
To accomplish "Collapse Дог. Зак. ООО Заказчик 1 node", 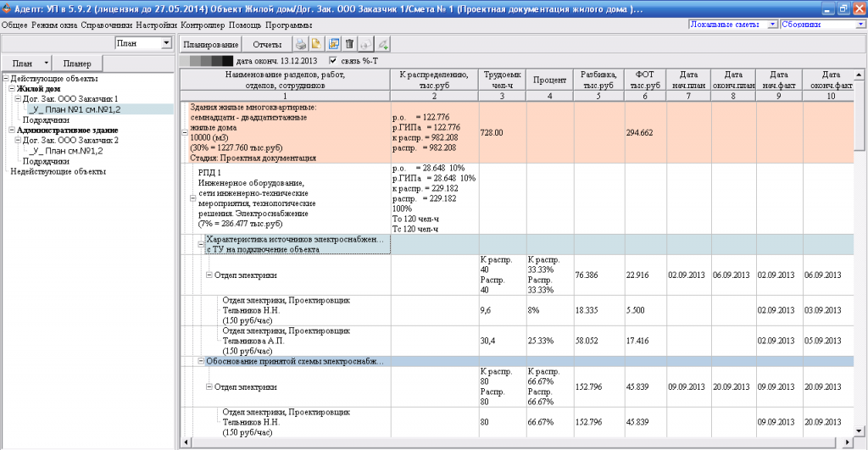I will (x=18, y=99).
